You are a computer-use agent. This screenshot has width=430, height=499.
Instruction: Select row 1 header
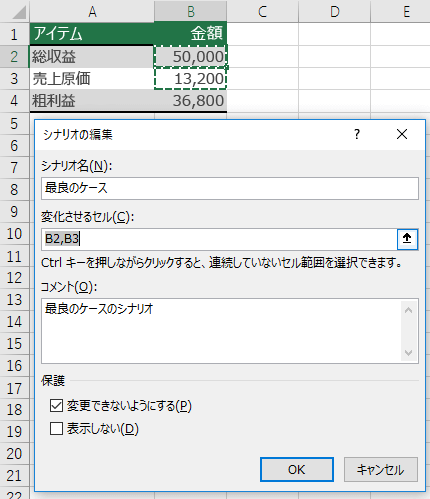click(14, 34)
